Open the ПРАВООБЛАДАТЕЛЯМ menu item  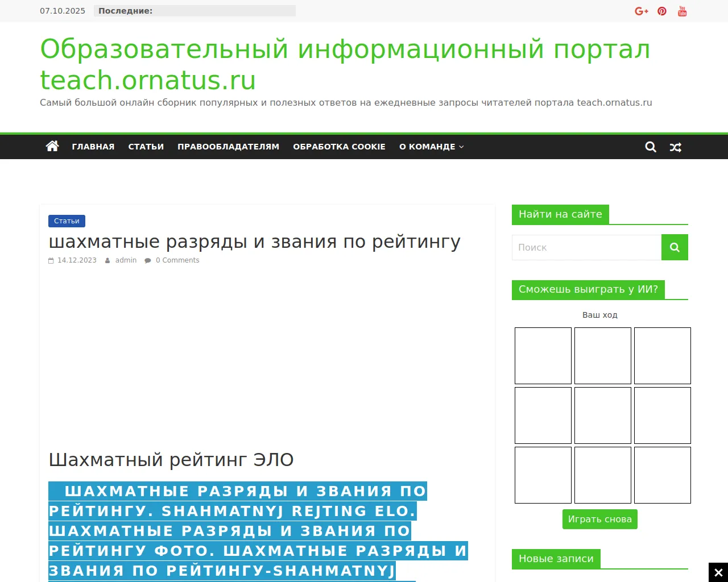229,147
